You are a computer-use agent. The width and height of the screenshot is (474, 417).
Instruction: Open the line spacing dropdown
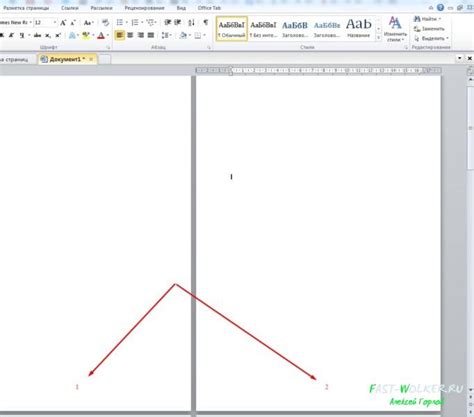[x=166, y=35]
